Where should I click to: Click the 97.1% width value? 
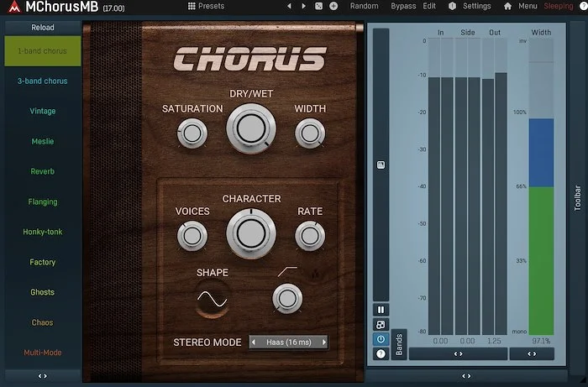point(541,341)
